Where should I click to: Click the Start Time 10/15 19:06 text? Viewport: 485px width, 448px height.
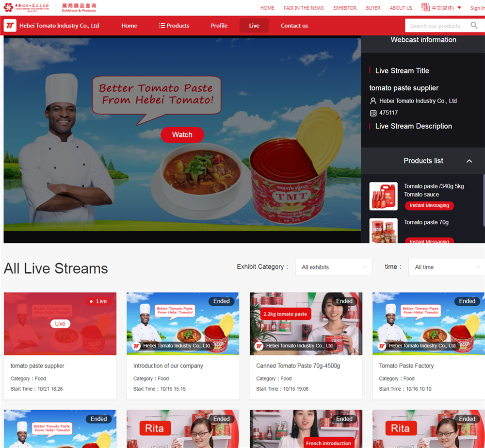pyautogui.click(x=282, y=389)
